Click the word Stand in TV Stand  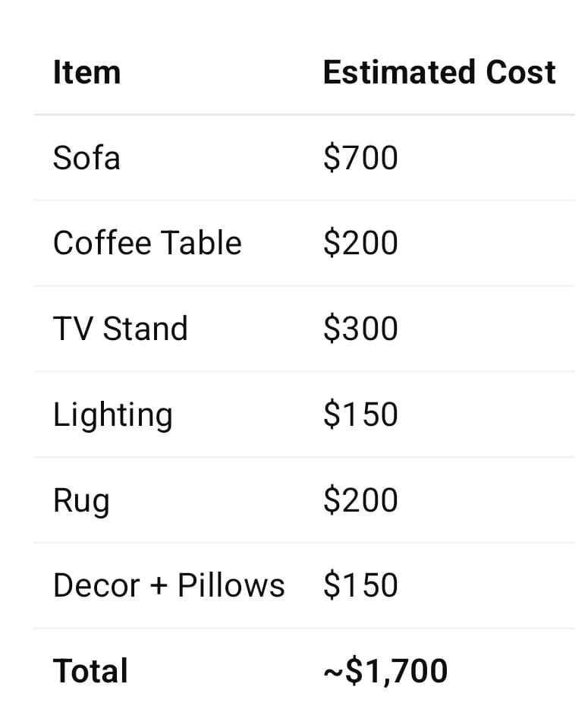coord(145,329)
